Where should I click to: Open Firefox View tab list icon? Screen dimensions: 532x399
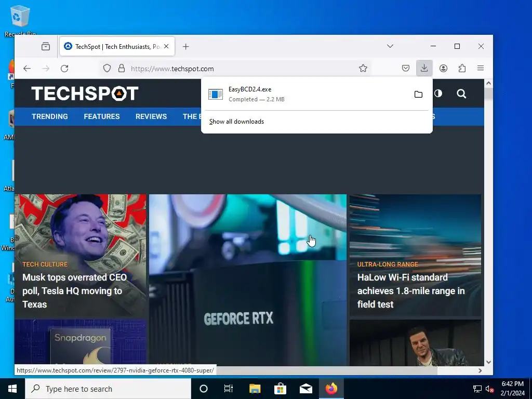pos(46,46)
